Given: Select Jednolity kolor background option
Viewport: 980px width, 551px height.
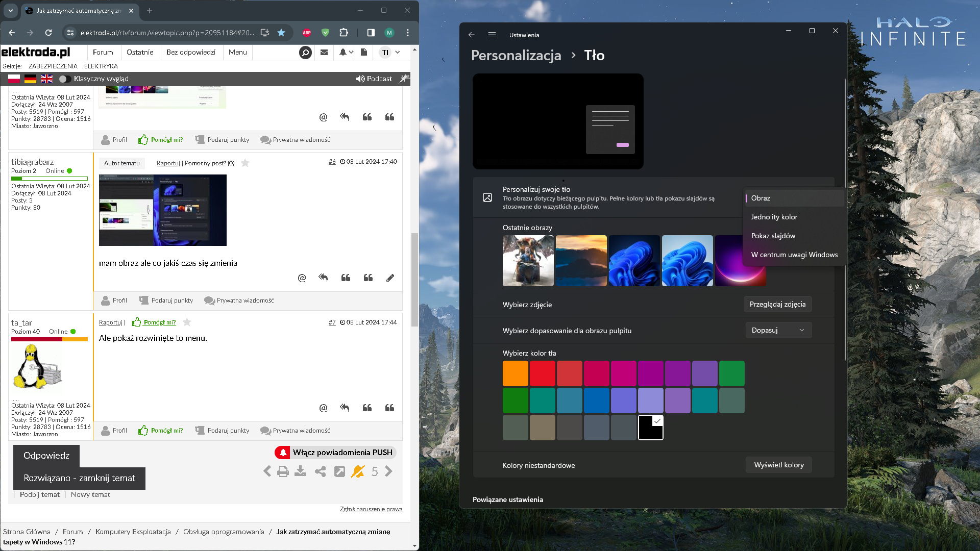Looking at the screenshot, I should click(794, 217).
